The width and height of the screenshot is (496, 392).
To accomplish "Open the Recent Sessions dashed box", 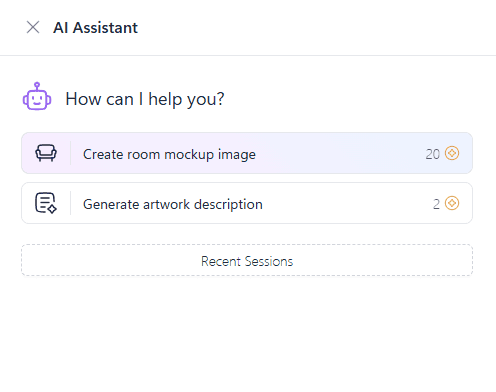I will tap(247, 260).
